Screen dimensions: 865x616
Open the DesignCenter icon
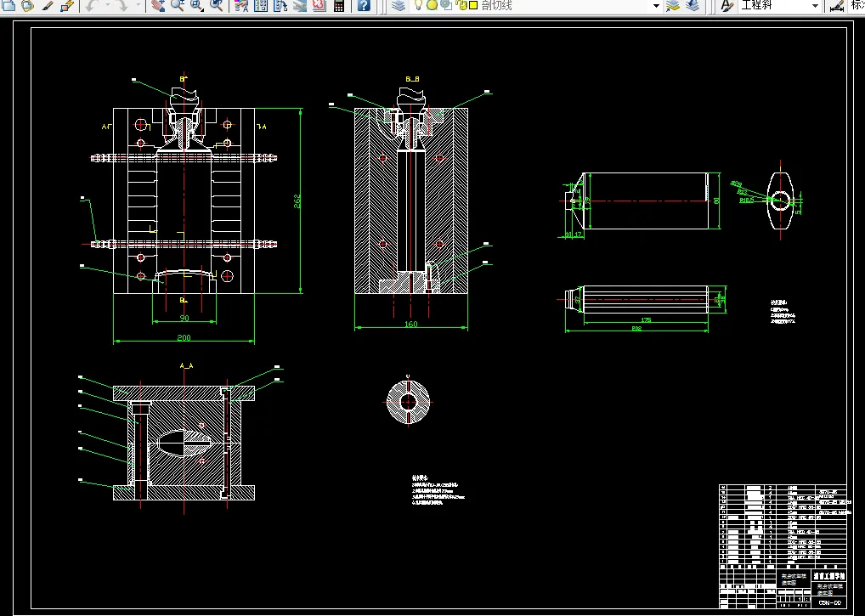(x=261, y=5)
